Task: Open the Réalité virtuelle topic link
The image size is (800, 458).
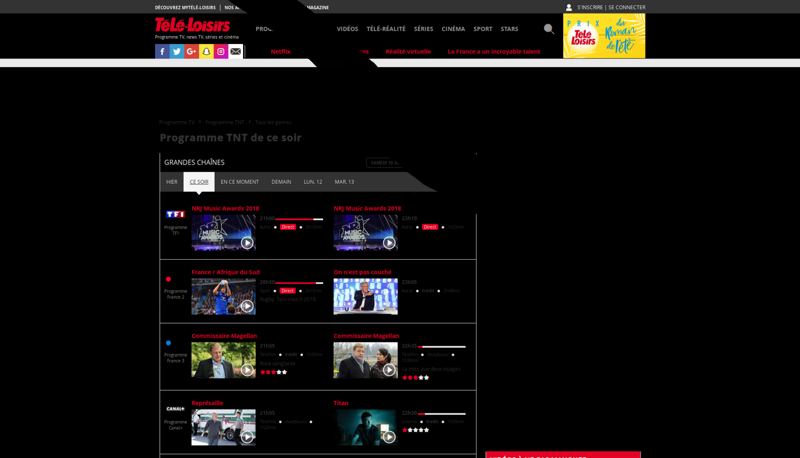Action: point(408,52)
